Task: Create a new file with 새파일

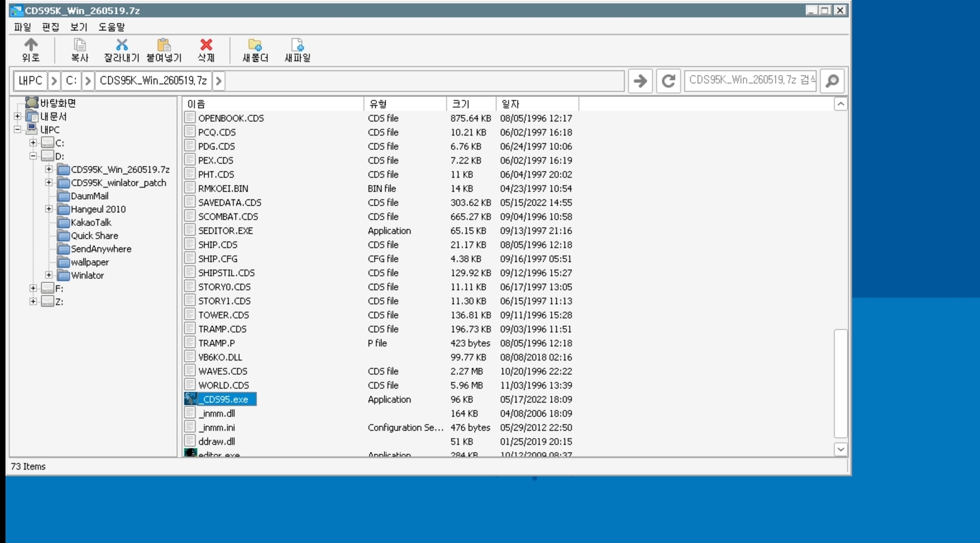Action: pyautogui.click(x=297, y=50)
